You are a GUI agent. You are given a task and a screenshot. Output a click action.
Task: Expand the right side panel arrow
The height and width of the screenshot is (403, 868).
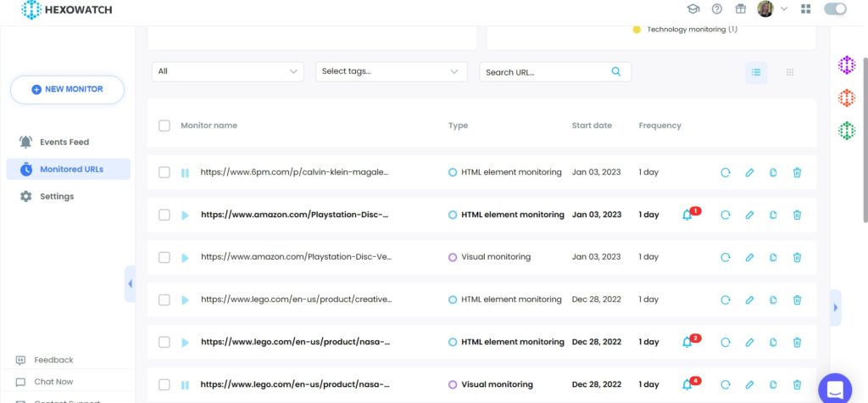click(835, 308)
